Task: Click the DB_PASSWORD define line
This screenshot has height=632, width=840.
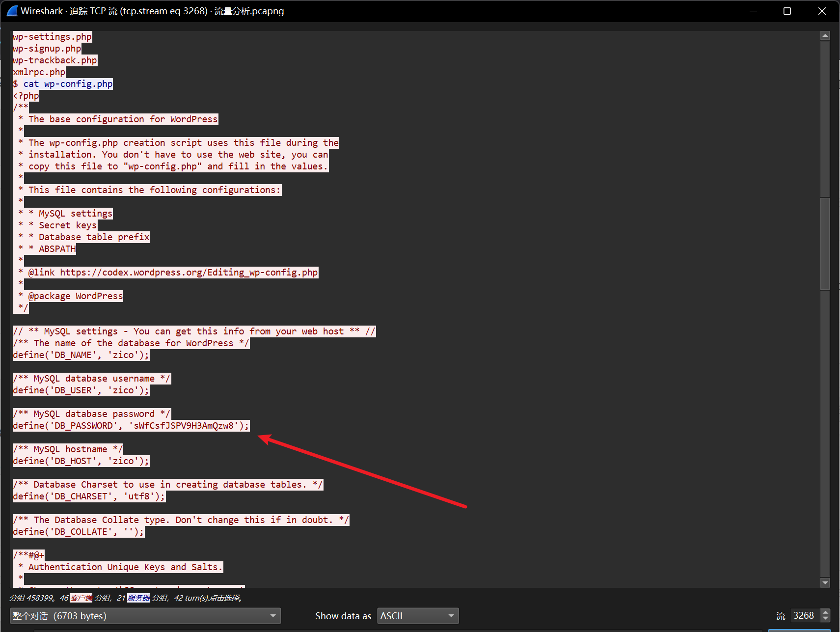Action: tap(131, 426)
